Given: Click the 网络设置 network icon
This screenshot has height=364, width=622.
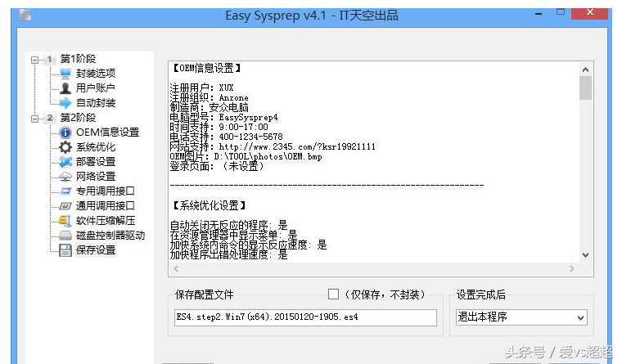Looking at the screenshot, I should tap(65, 177).
